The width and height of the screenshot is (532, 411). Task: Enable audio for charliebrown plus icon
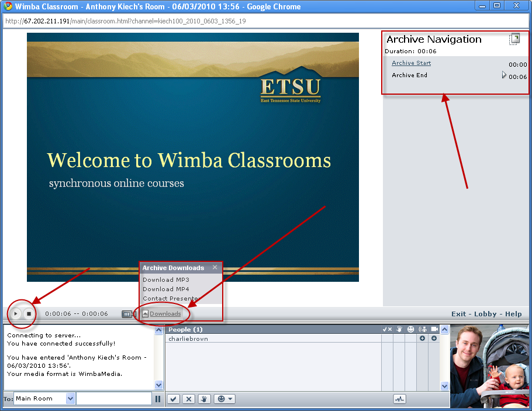[423, 339]
